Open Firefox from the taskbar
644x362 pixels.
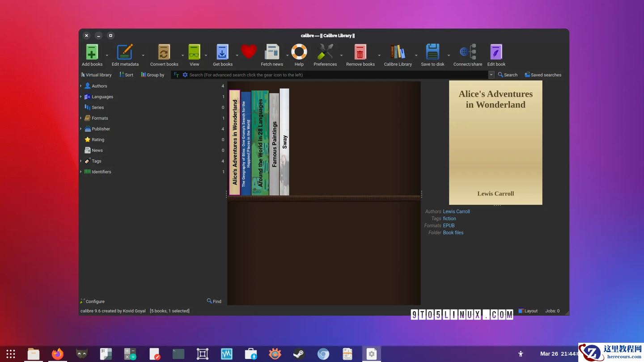pos(58,354)
